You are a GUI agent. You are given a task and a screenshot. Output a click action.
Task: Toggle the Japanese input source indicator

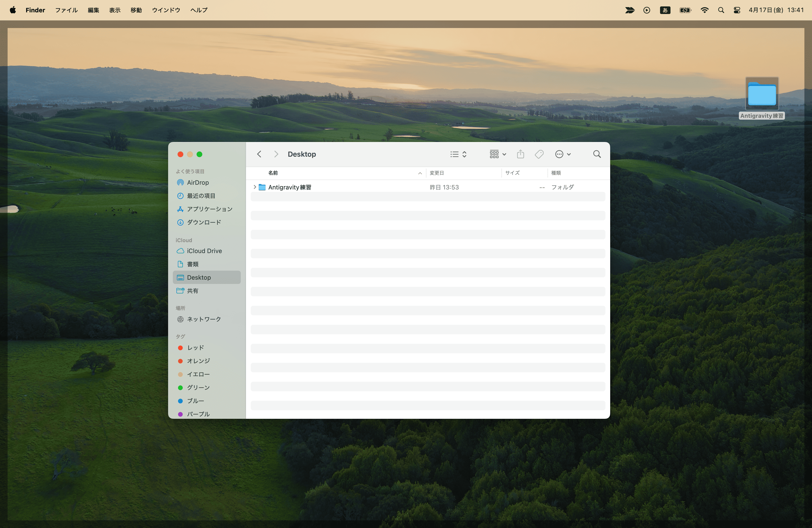pyautogui.click(x=665, y=10)
